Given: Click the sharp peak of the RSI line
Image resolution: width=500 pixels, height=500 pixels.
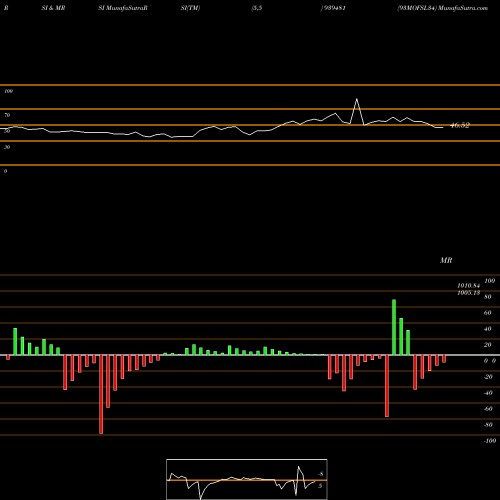Looking at the screenshot, I should (x=357, y=99).
